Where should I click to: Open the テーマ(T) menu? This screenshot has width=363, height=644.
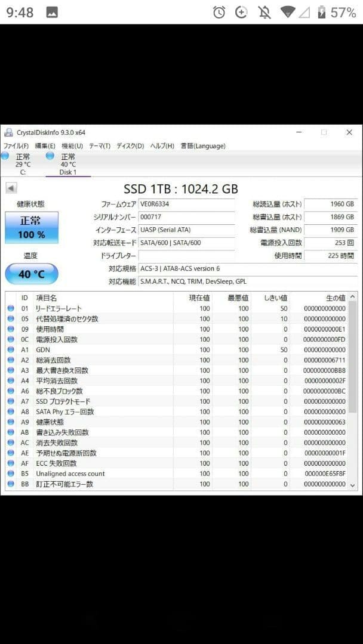(x=100, y=146)
